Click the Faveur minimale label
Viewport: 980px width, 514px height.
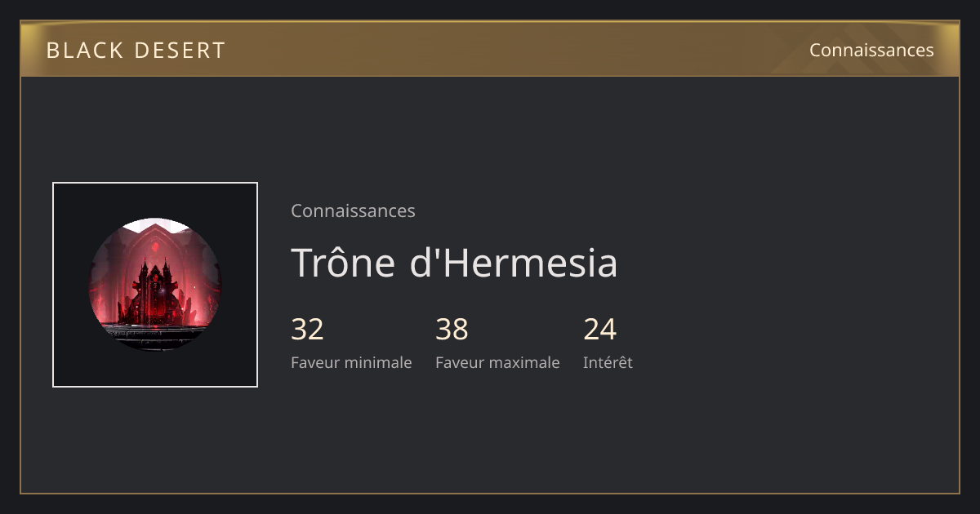coord(351,362)
